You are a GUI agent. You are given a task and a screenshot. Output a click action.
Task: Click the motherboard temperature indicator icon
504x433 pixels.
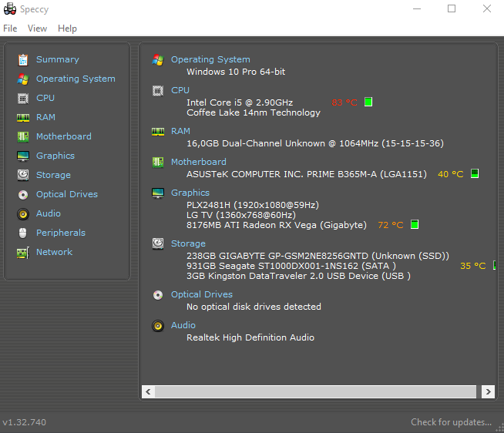[x=475, y=173]
